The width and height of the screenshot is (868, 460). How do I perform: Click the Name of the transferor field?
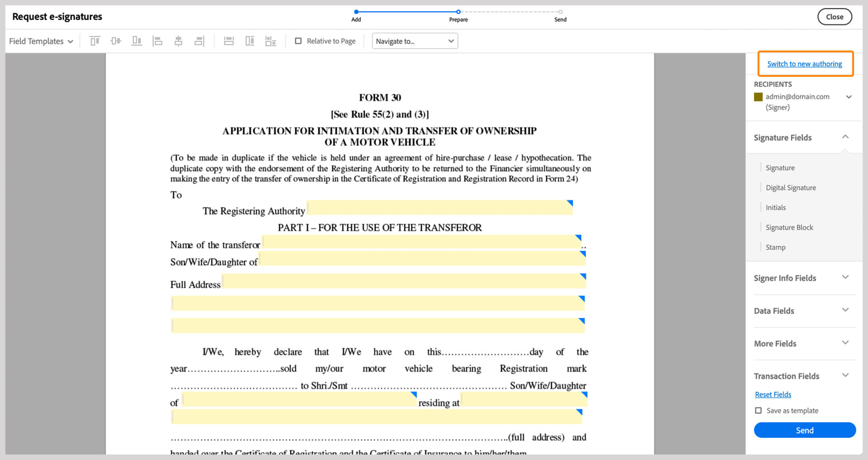(x=421, y=242)
